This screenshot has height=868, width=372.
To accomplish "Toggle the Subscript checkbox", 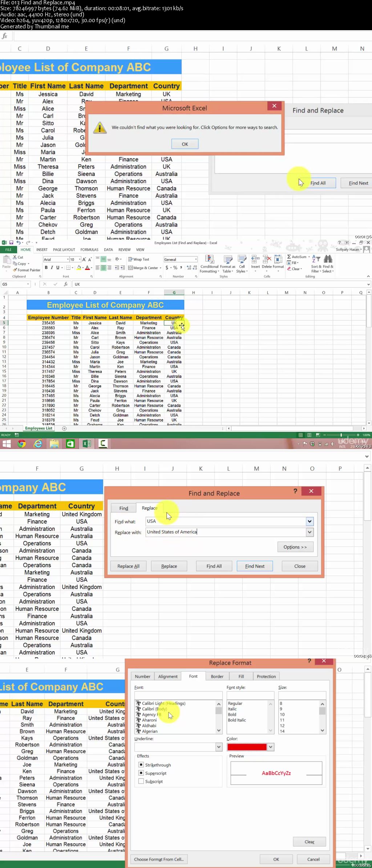I will [141, 781].
